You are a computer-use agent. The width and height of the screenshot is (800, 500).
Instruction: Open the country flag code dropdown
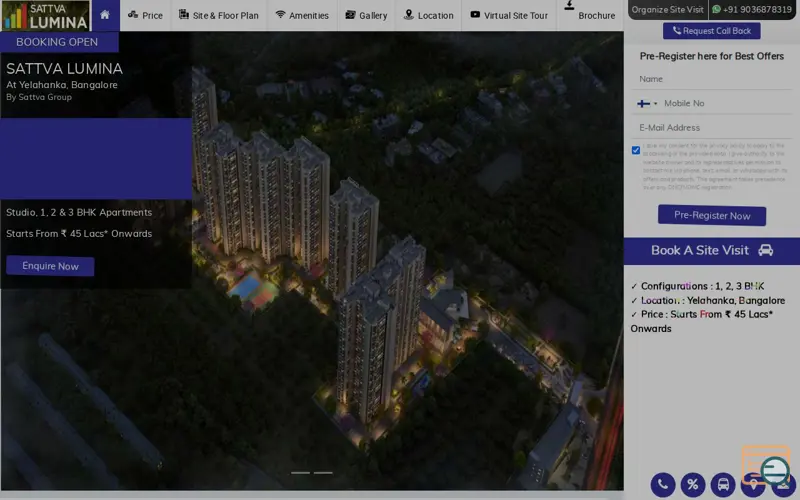pyautogui.click(x=647, y=104)
